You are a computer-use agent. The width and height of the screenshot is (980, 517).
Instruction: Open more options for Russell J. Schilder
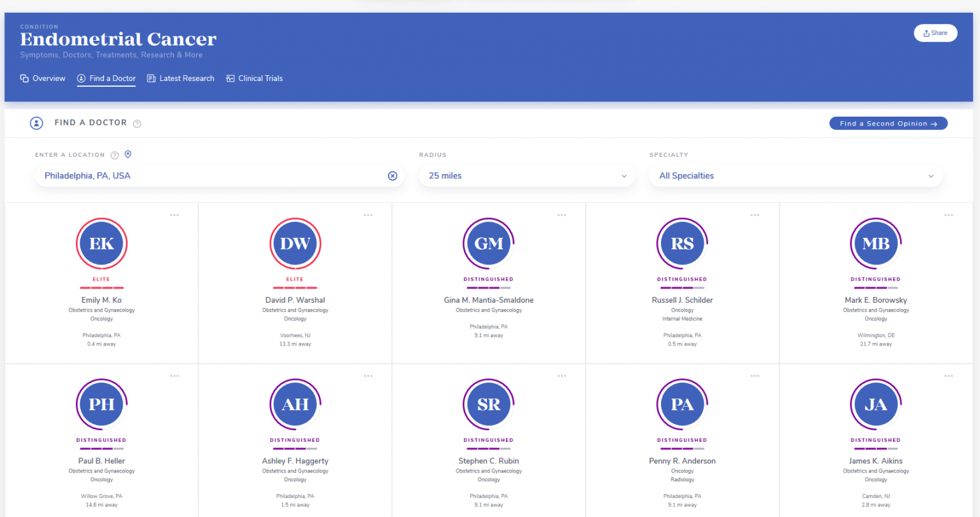755,215
